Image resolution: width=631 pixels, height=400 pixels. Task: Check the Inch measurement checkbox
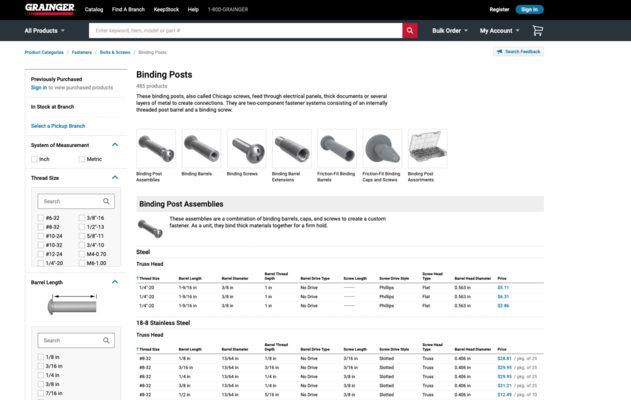pos(35,159)
